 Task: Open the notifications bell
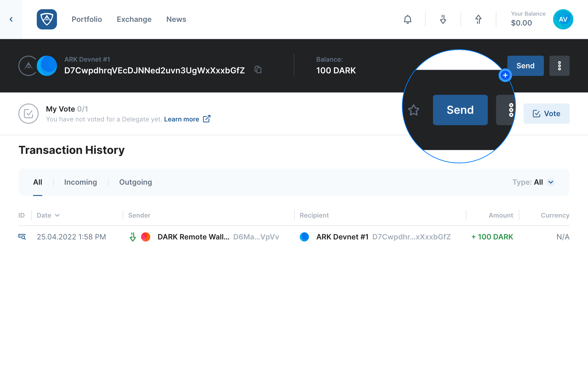click(407, 20)
